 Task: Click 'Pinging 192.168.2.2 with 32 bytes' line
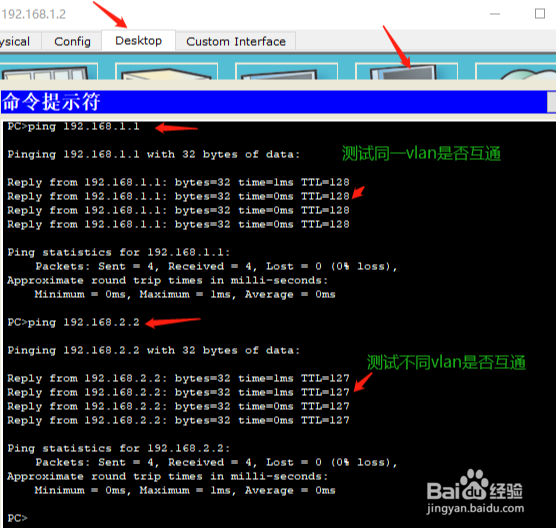tap(154, 351)
